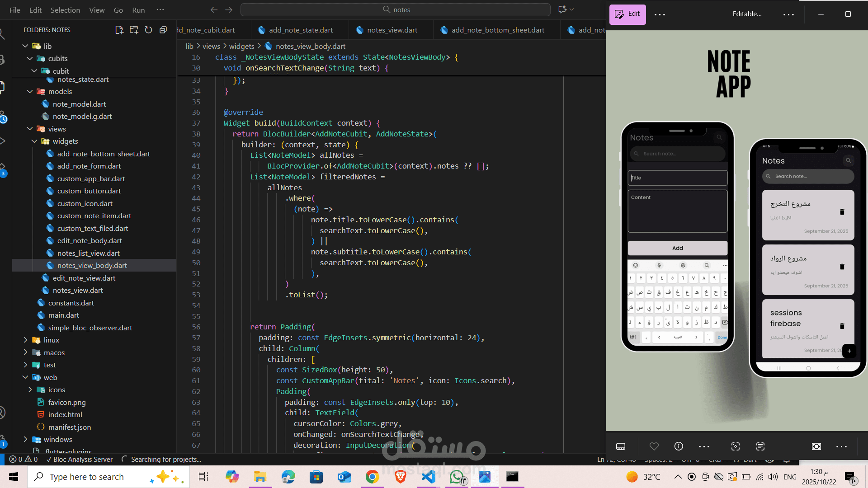
Task: Go back using the navigation arrow
Action: 214,9
